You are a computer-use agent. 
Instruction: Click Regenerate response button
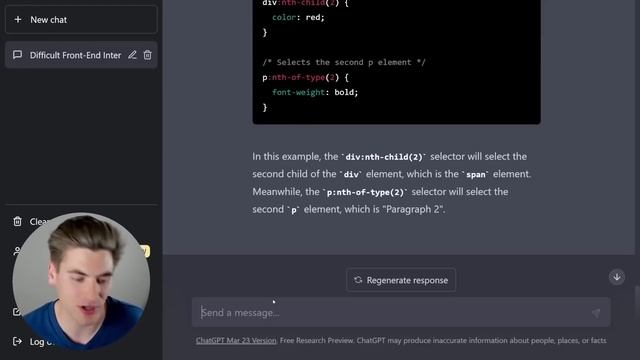401,280
